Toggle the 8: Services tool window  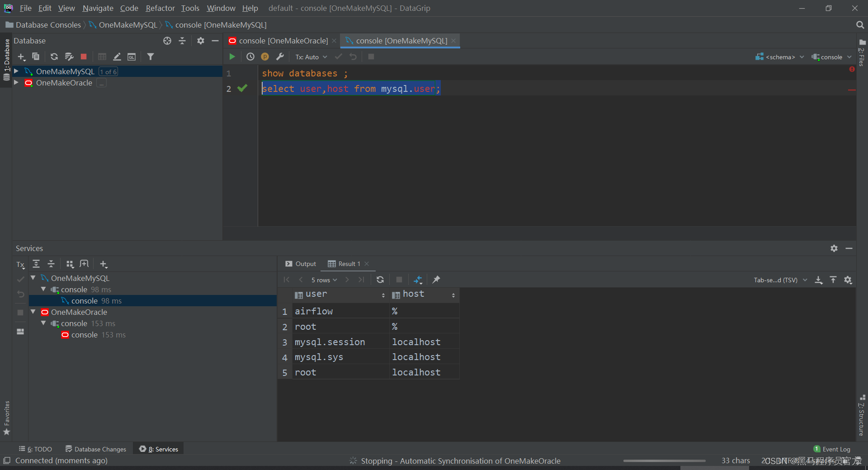coord(159,449)
